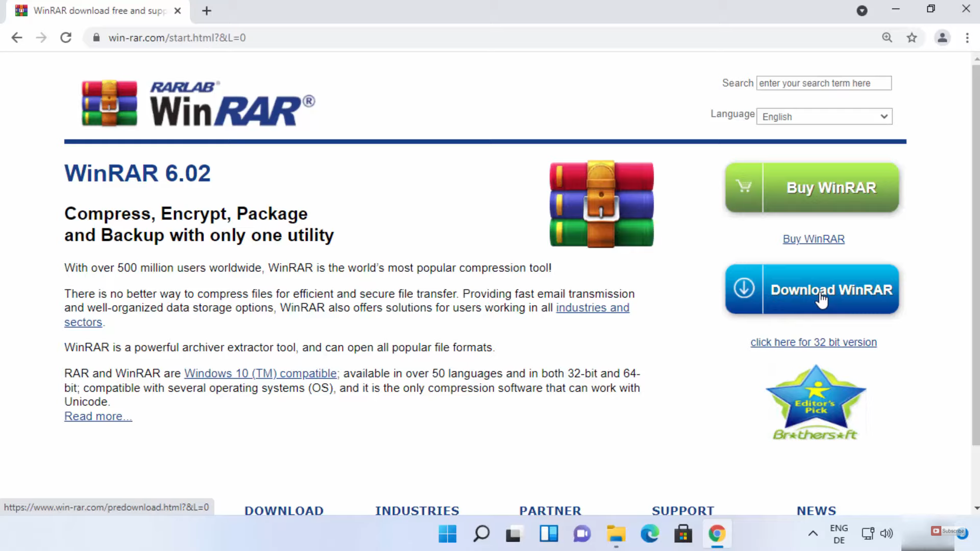This screenshot has width=980, height=551.
Task: Click the taskbar search magnifier icon
Action: coord(481,534)
